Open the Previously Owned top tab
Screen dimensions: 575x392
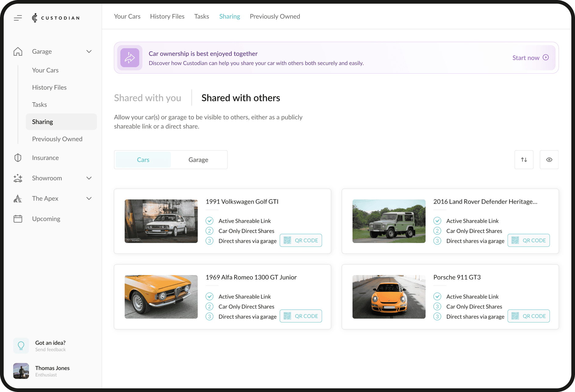coord(275,16)
